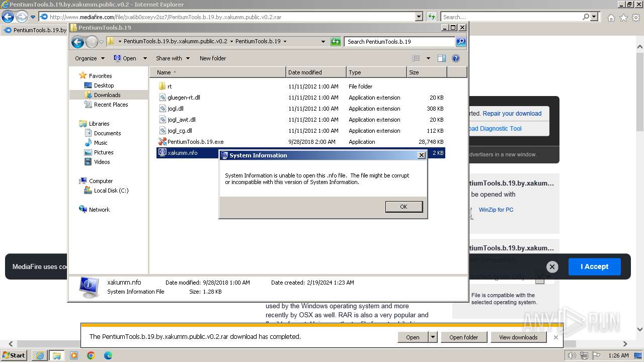Select Recent Places in navigation pane
The height and width of the screenshot is (362, 644).
[x=111, y=105]
